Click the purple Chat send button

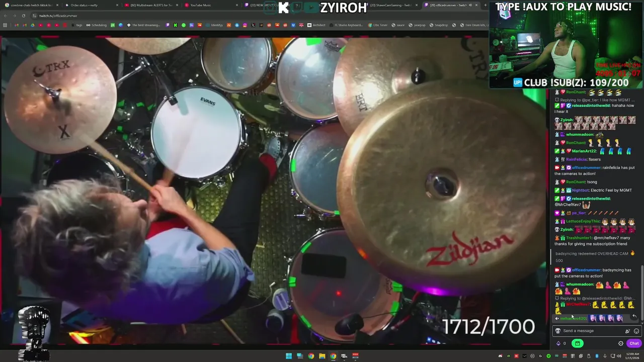coord(634,343)
